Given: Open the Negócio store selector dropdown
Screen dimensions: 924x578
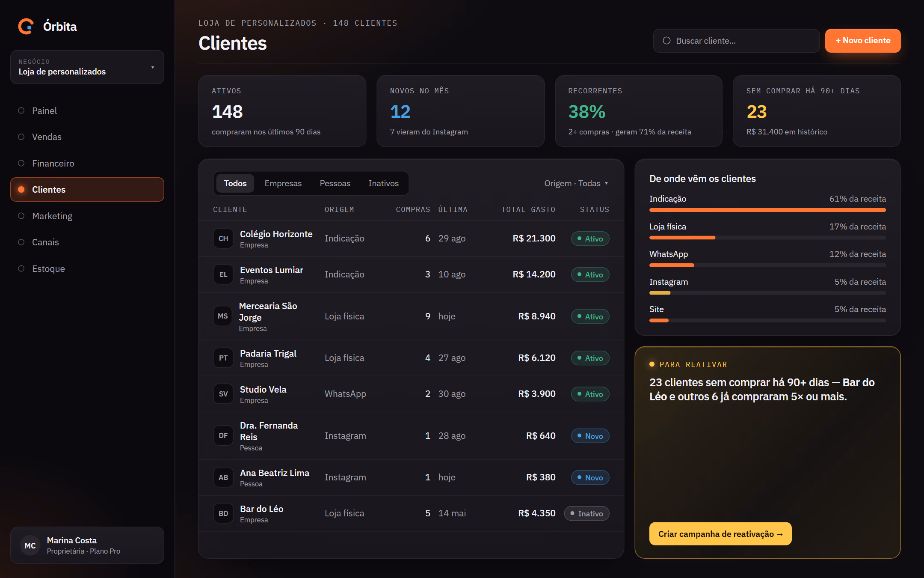Looking at the screenshot, I should tap(87, 67).
